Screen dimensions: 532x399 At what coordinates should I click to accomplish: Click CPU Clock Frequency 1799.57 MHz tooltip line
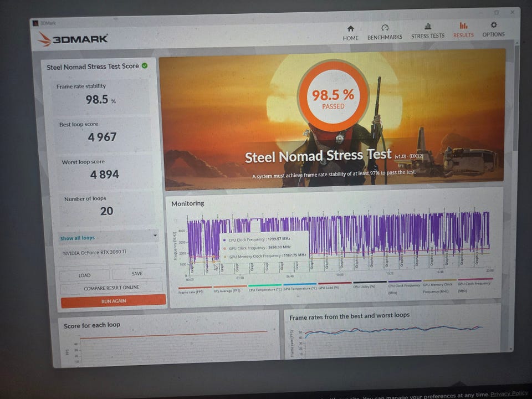[257, 239]
